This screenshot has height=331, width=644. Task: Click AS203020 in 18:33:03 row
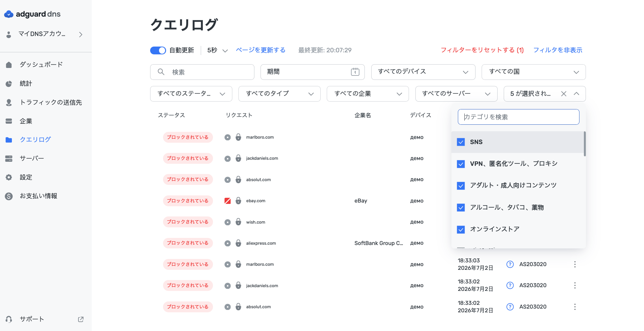[533, 264]
